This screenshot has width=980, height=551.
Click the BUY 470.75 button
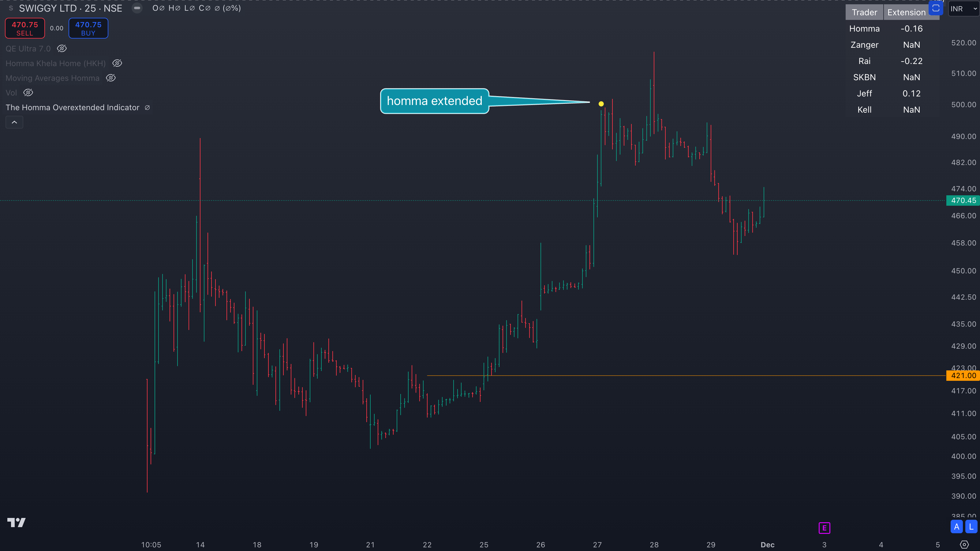tap(88, 28)
